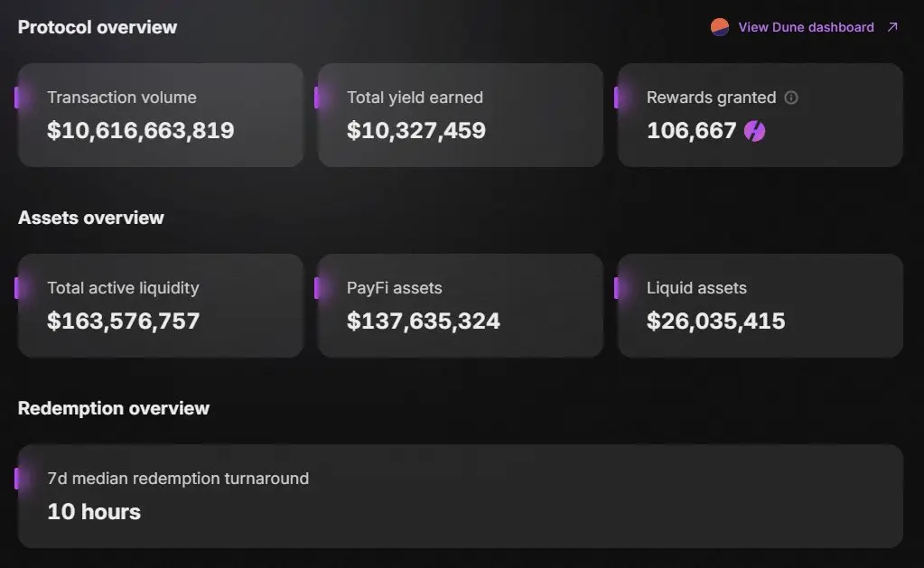The image size is (924, 568).
Task: Click the Total active liquidity label
Action: coord(123,288)
